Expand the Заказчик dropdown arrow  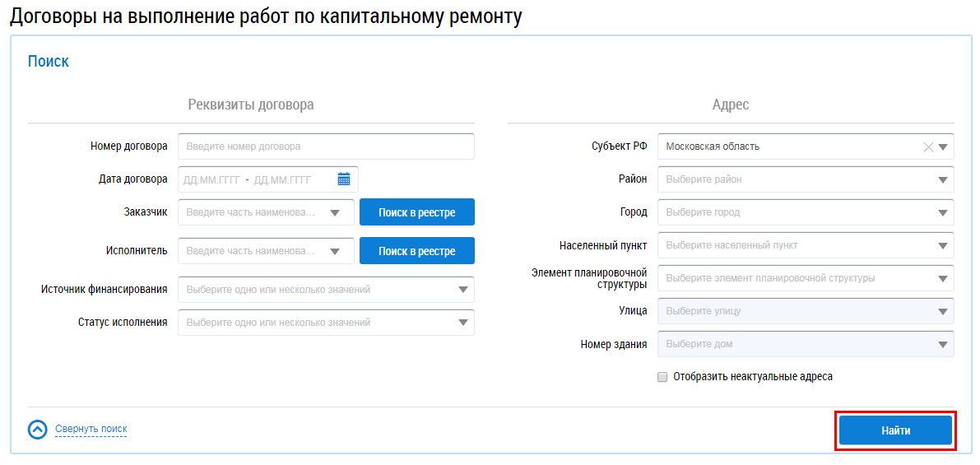click(x=335, y=212)
